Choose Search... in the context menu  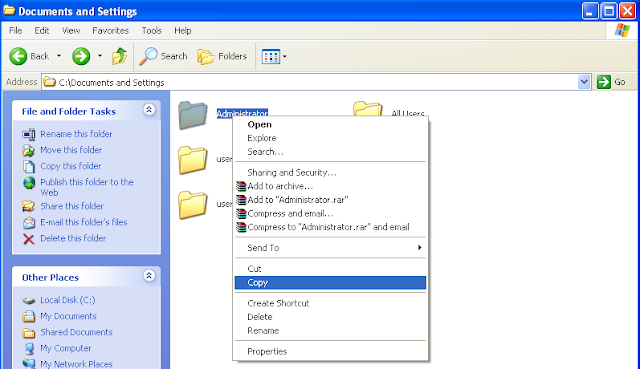click(x=330, y=152)
